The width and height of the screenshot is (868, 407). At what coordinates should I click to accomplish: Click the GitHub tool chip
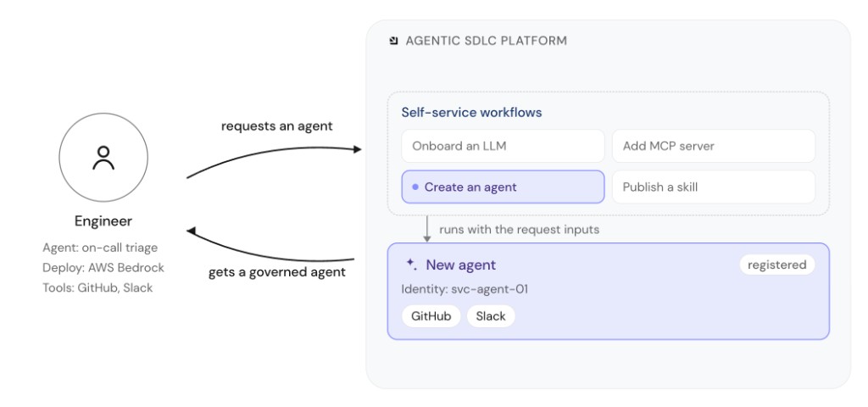[x=431, y=316]
